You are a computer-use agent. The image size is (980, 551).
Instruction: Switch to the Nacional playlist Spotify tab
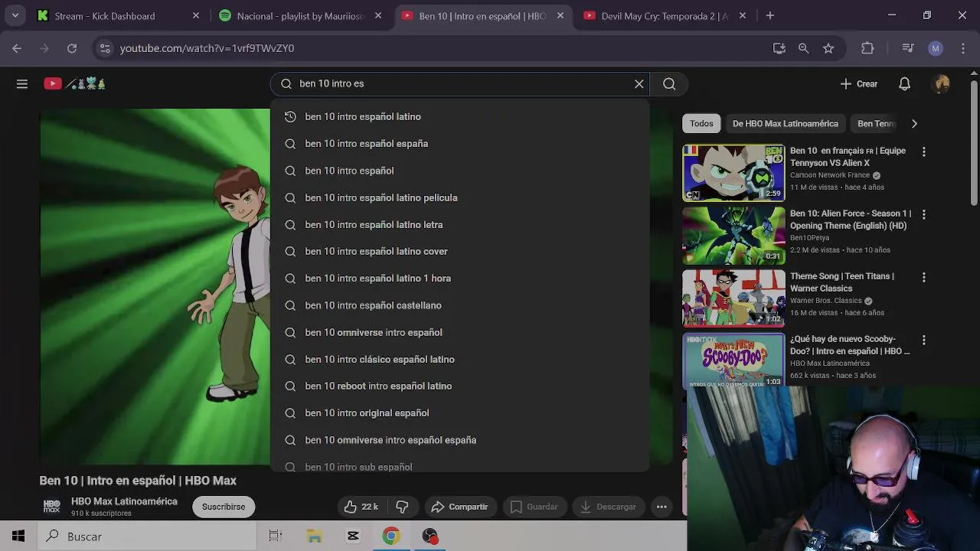[300, 16]
